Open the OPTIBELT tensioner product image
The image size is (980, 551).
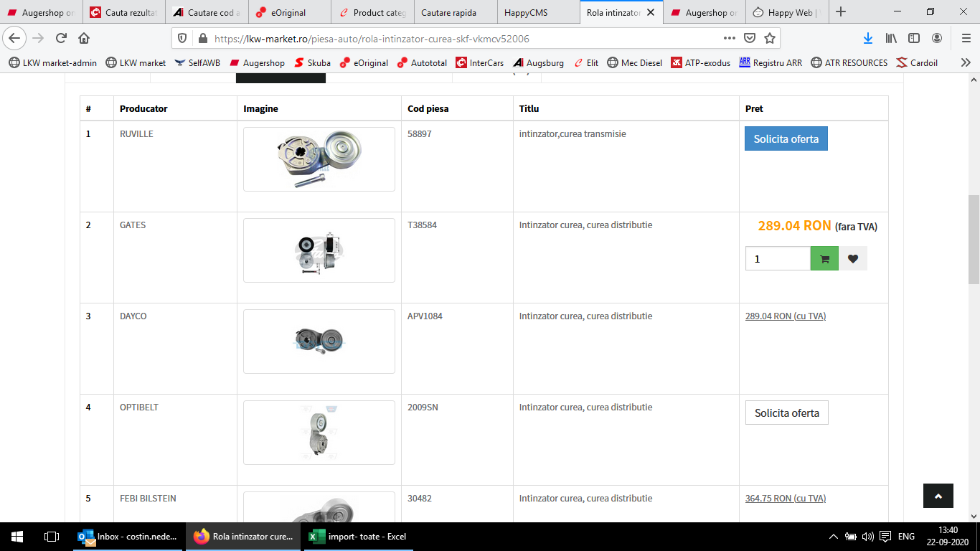point(319,433)
